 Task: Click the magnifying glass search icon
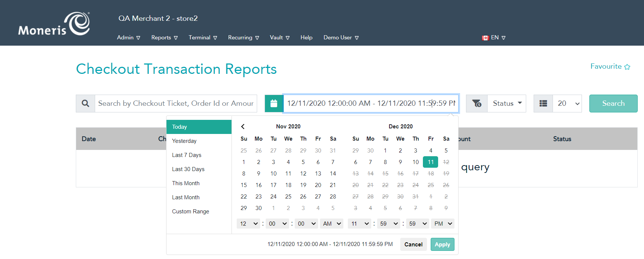pyautogui.click(x=85, y=104)
